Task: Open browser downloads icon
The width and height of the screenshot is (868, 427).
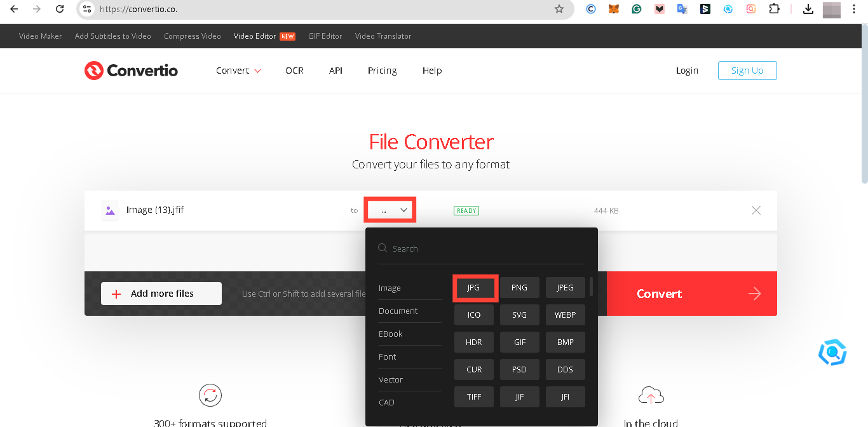Action: coord(808,9)
